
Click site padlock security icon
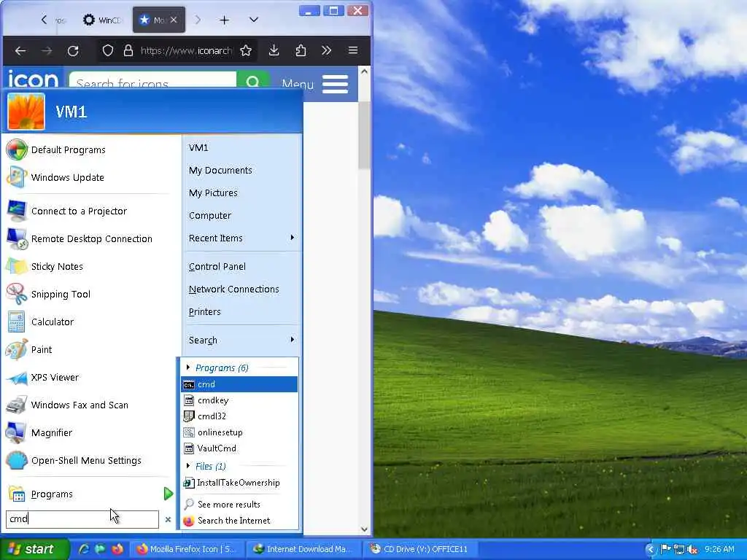point(128,50)
